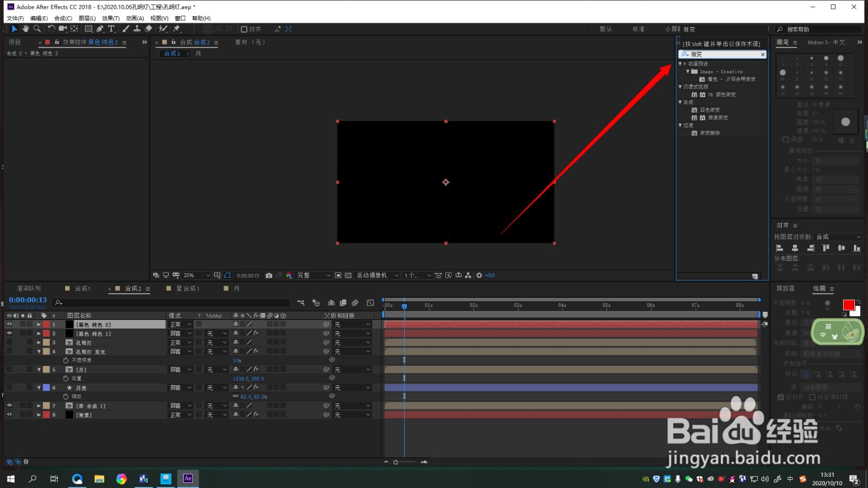Align layers horizontally centered
The image size is (868, 488).
(x=795, y=248)
